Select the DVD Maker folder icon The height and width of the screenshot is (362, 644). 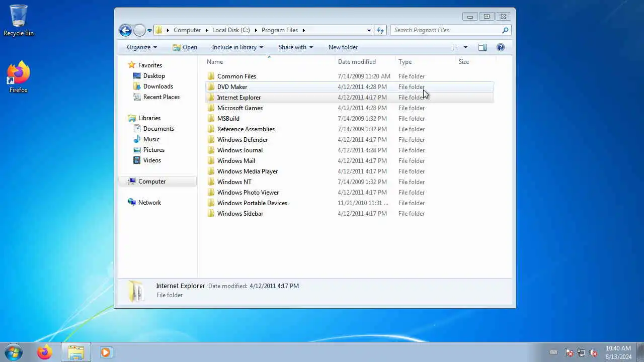[x=211, y=87]
